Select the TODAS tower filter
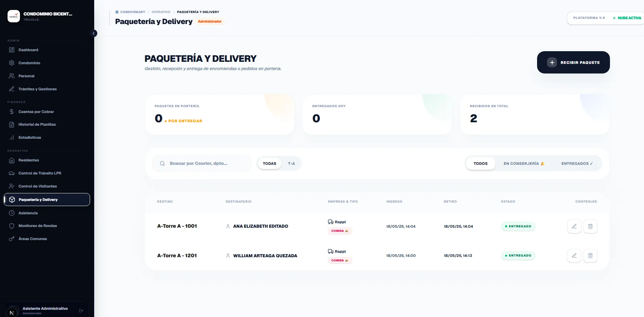The width and height of the screenshot is (644, 317). click(270, 163)
